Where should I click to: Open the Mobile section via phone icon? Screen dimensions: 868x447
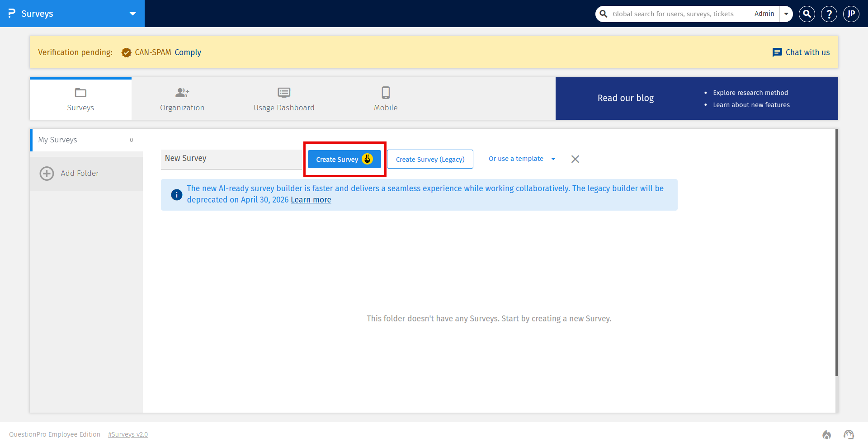point(385,93)
